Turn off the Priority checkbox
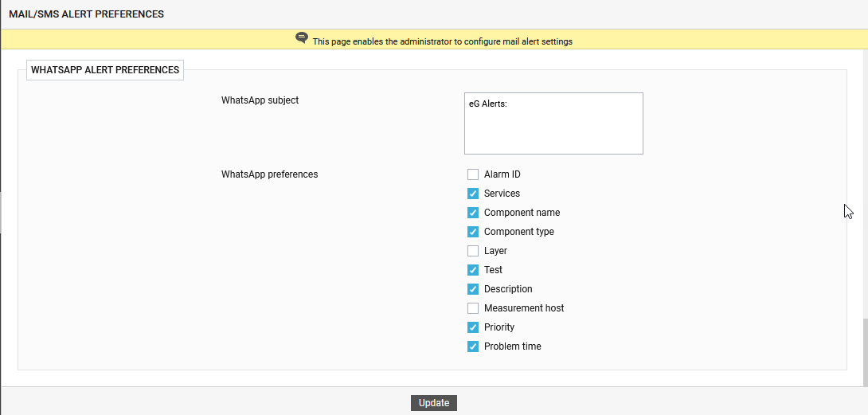The image size is (868, 415). (x=473, y=327)
